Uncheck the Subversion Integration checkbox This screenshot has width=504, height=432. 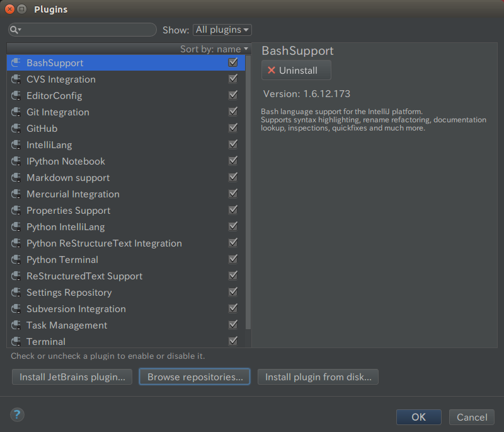pyautogui.click(x=233, y=308)
